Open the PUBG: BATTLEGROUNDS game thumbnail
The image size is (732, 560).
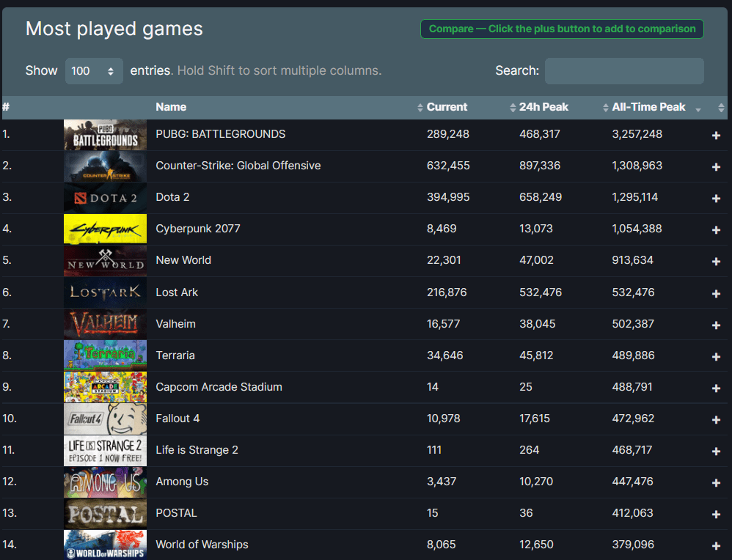105,135
